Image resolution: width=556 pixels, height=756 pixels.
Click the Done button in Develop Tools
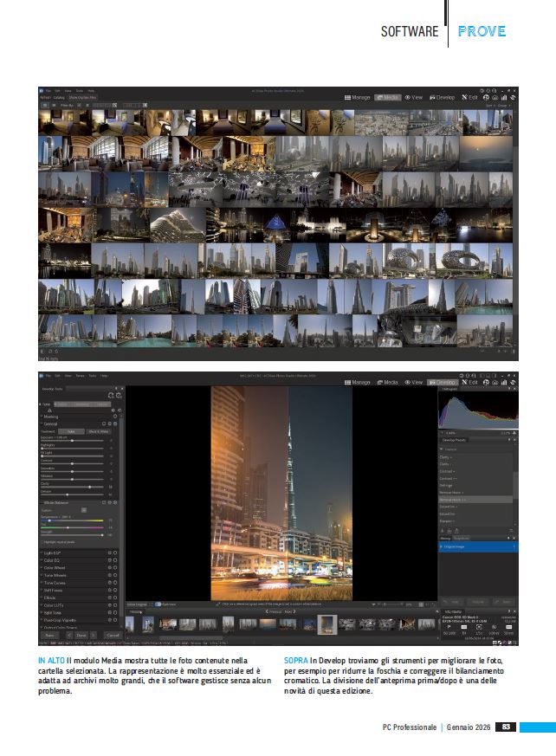click(81, 636)
